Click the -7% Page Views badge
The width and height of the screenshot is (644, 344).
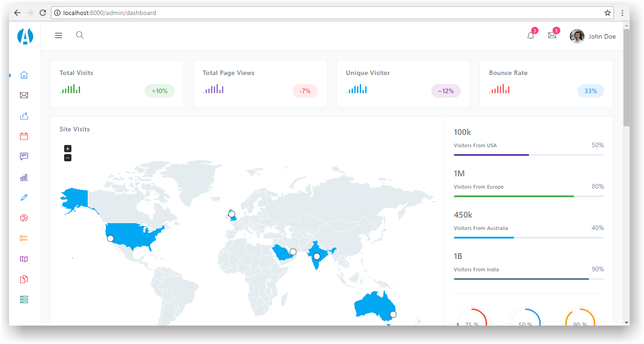coord(305,91)
